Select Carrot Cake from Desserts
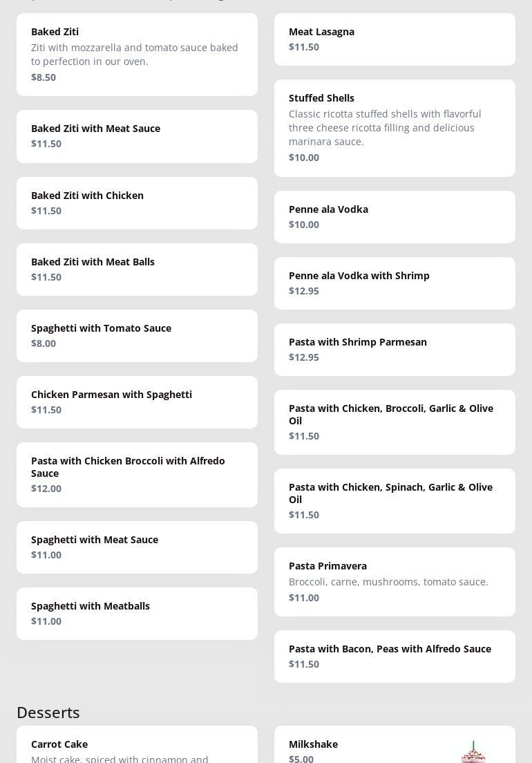 [137, 746]
